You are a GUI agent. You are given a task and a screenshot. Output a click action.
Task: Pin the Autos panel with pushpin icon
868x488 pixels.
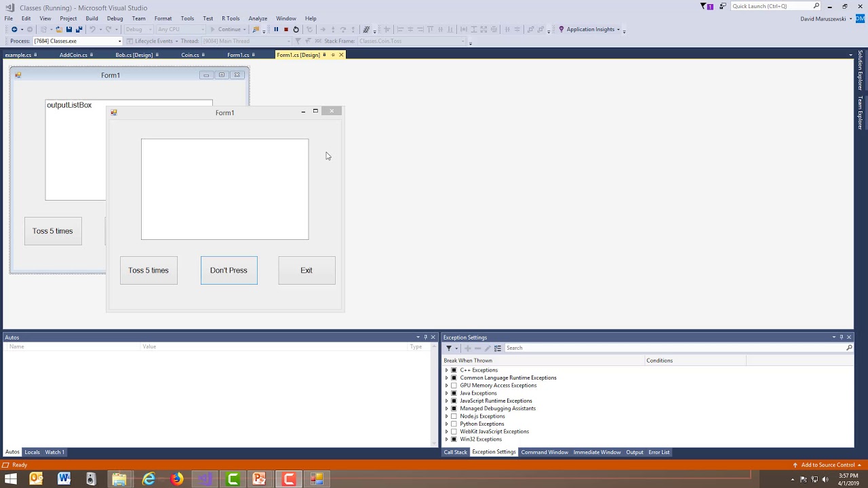click(425, 337)
